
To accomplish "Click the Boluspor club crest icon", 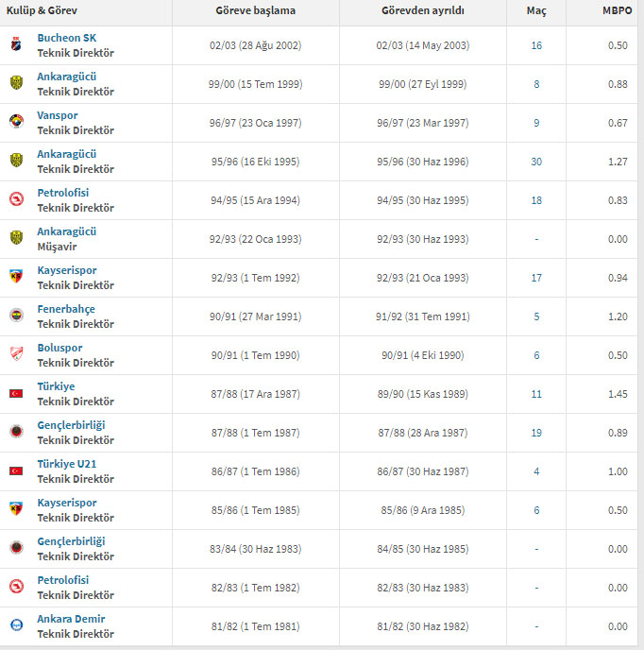I will click(17, 353).
